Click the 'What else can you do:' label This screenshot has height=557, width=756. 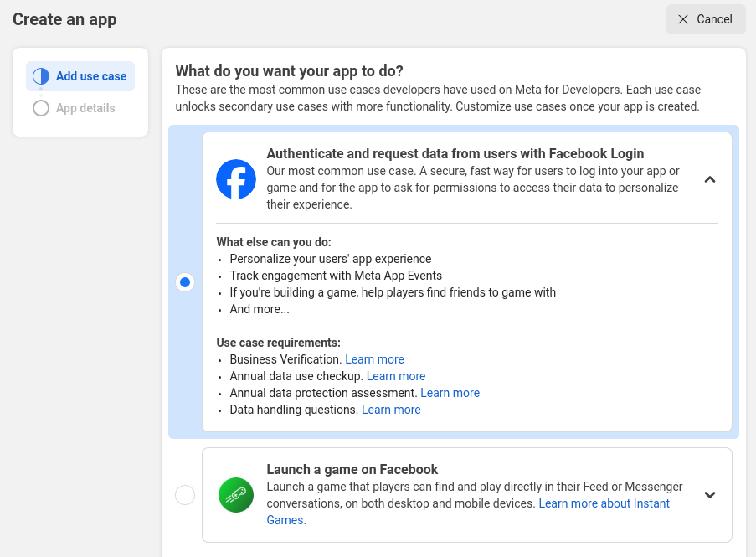[274, 242]
